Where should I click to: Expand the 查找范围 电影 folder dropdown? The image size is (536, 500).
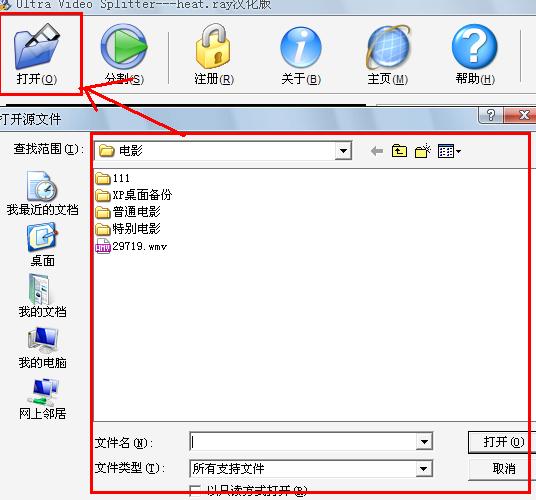click(343, 151)
